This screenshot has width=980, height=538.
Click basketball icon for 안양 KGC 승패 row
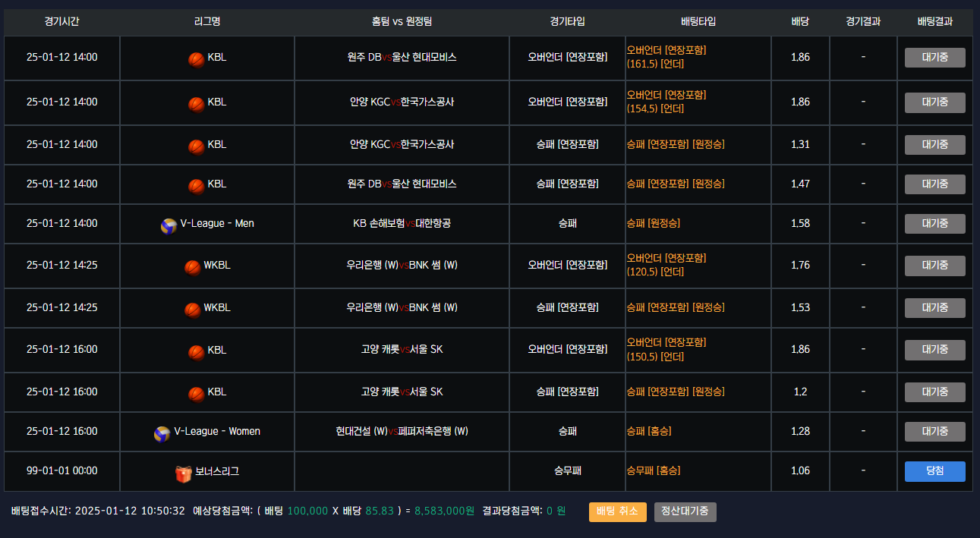pos(197,146)
